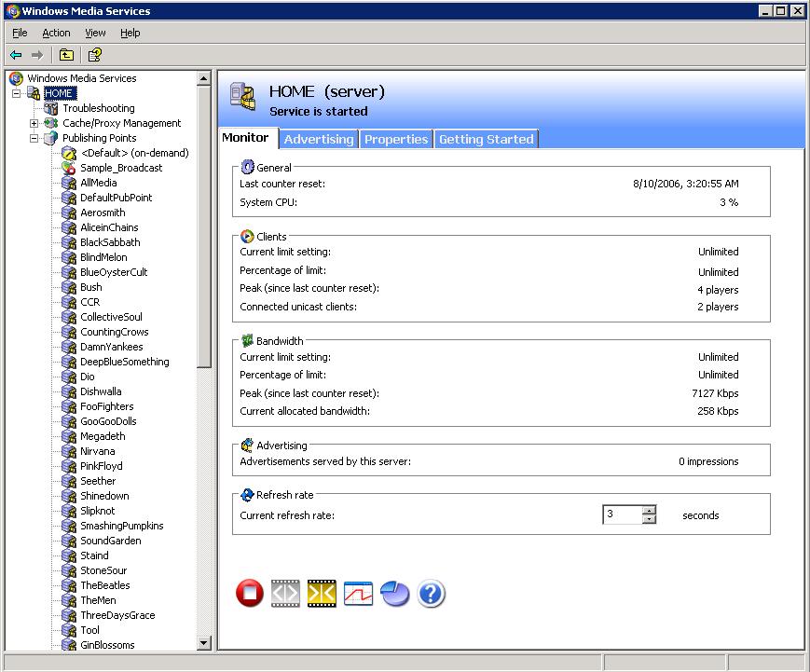Select the CollectiveSoul publishing point
This screenshot has width=810, height=672.
[112, 318]
